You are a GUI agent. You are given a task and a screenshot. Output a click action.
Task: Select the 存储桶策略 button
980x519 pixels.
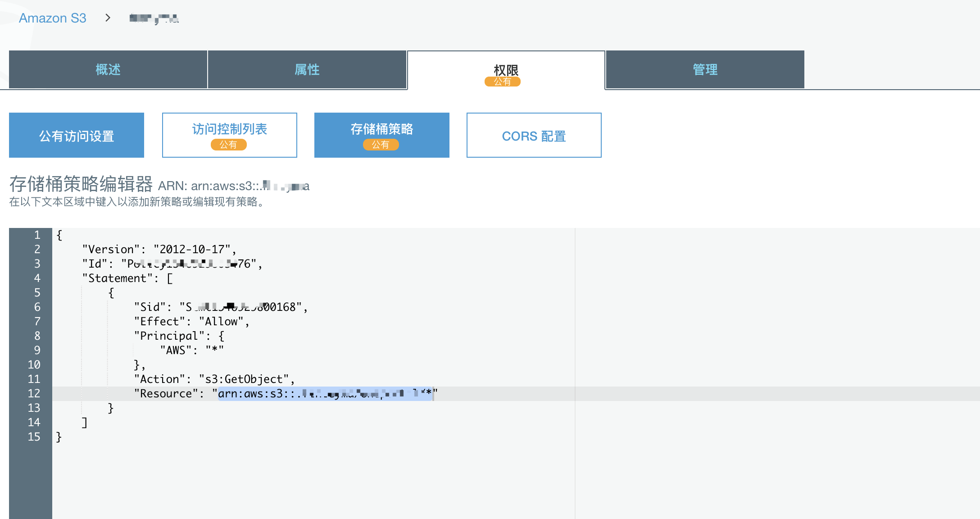pos(381,129)
